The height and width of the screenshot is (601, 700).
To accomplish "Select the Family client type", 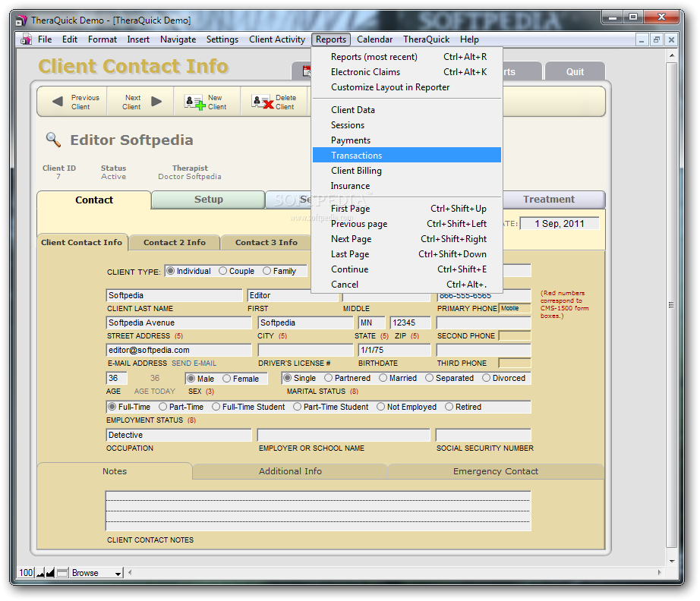I will pos(267,271).
